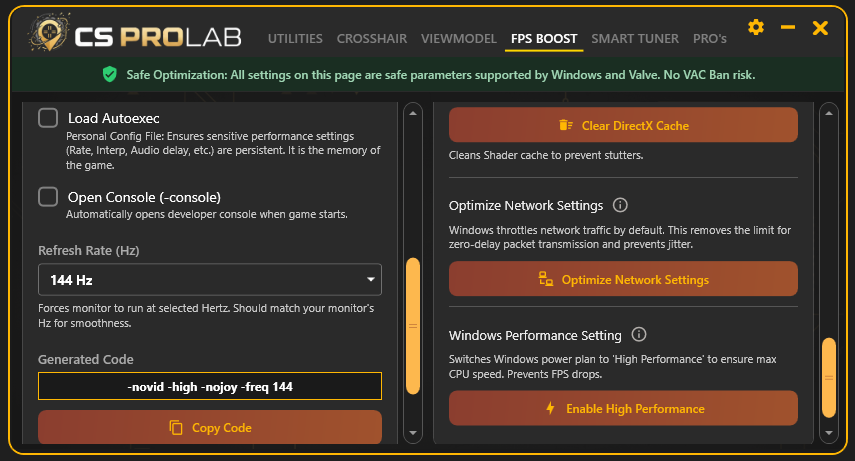Viewport: 855px width, 461px height.
Task: Click the green shield safety icon
Action: [x=110, y=74]
